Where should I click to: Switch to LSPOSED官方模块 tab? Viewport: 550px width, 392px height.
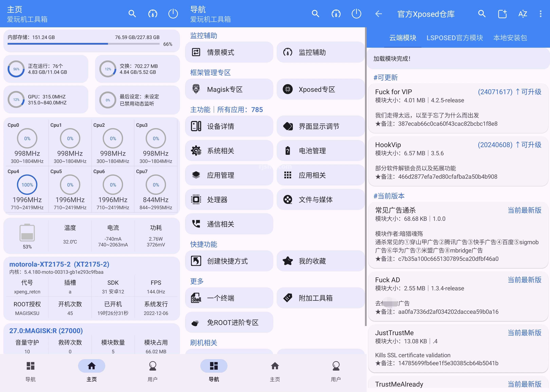[455, 38]
